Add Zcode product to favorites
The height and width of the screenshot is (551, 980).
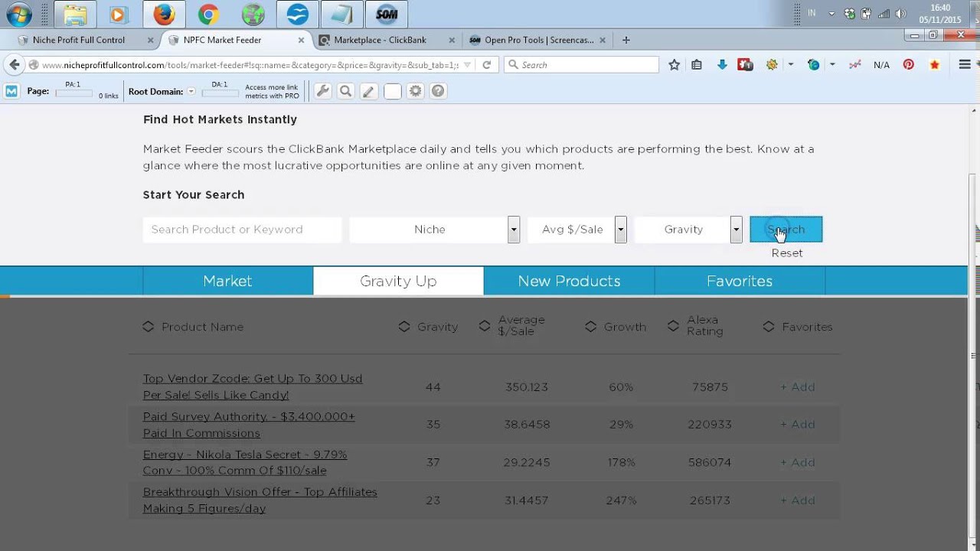pos(798,387)
